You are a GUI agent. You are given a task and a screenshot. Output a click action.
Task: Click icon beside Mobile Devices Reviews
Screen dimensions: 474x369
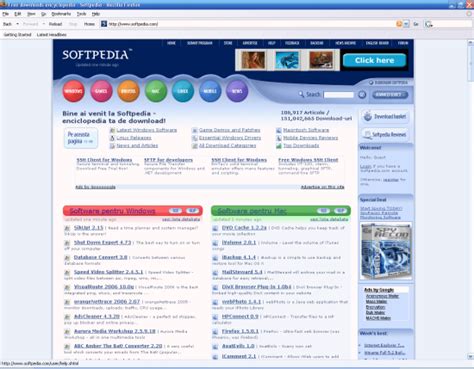click(279, 138)
